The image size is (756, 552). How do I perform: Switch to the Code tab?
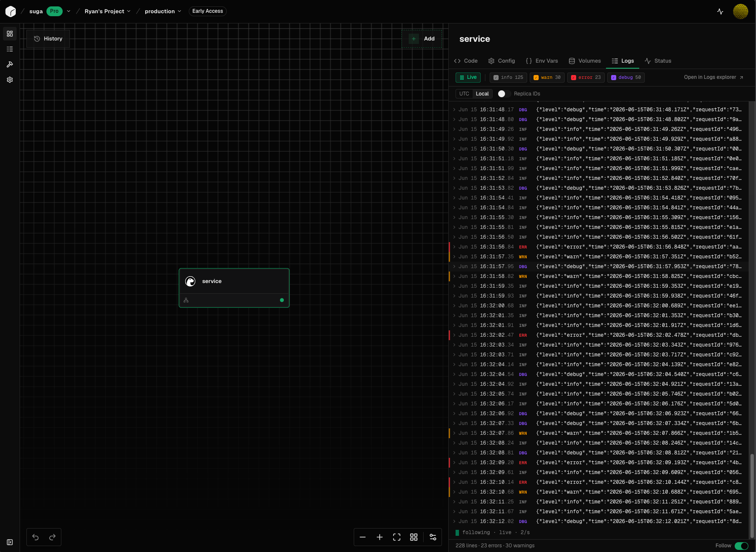466,61
